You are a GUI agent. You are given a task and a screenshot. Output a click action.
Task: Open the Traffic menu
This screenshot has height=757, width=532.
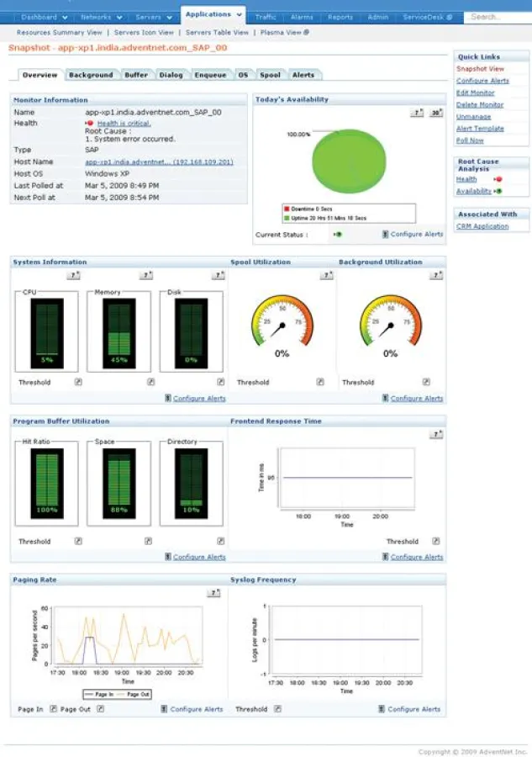266,17
